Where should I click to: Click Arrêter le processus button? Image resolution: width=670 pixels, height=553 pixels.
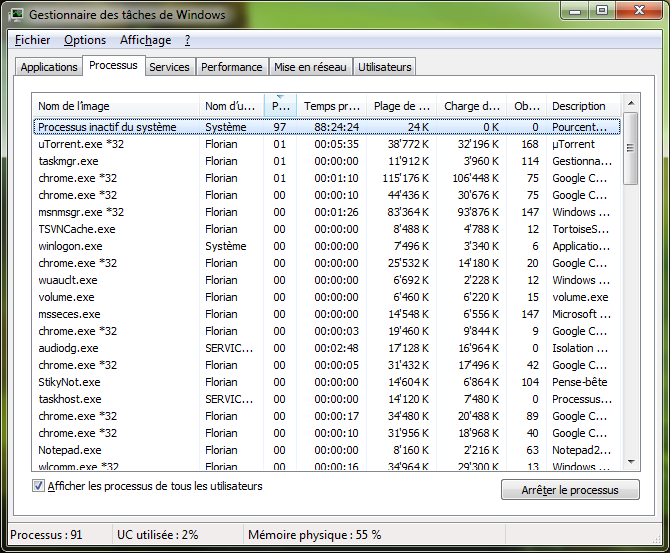570,490
